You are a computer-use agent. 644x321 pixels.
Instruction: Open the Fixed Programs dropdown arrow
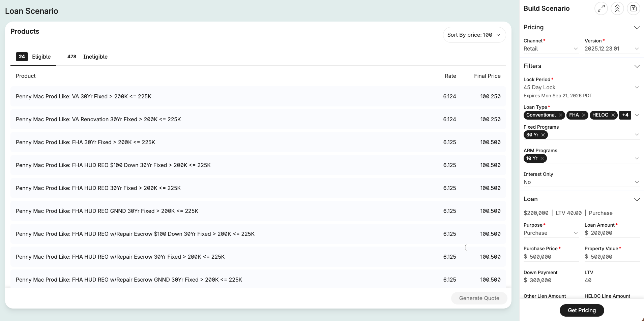637,135
